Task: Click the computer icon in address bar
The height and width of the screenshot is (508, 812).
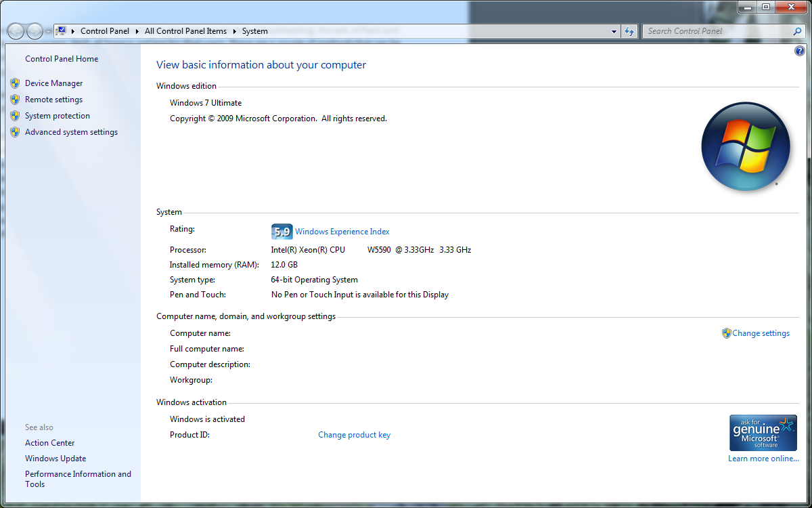Action: [61, 30]
